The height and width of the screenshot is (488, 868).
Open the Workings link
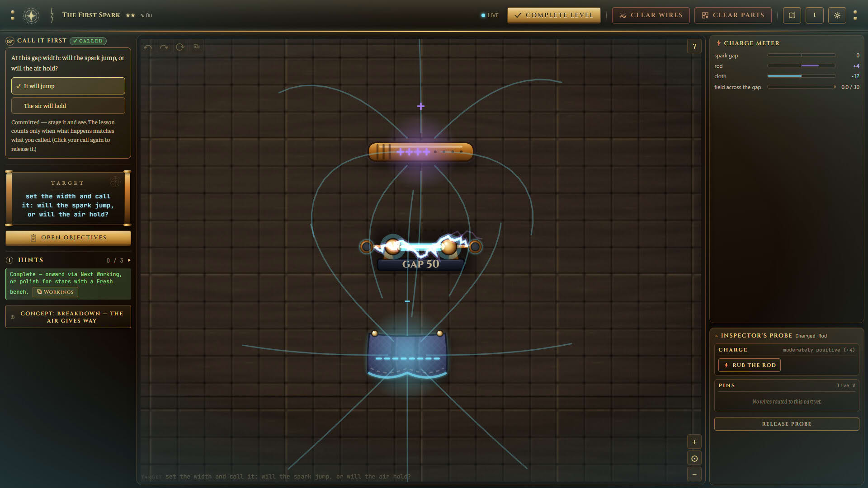pos(55,292)
